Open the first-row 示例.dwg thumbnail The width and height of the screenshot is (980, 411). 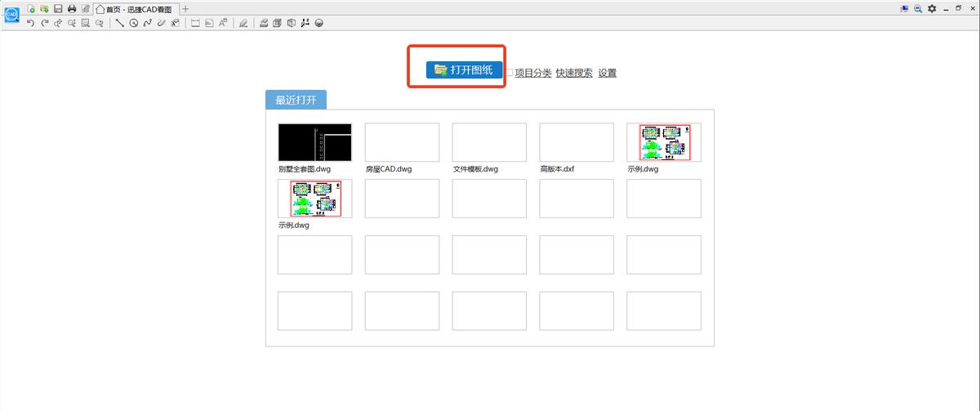pyautogui.click(x=663, y=142)
